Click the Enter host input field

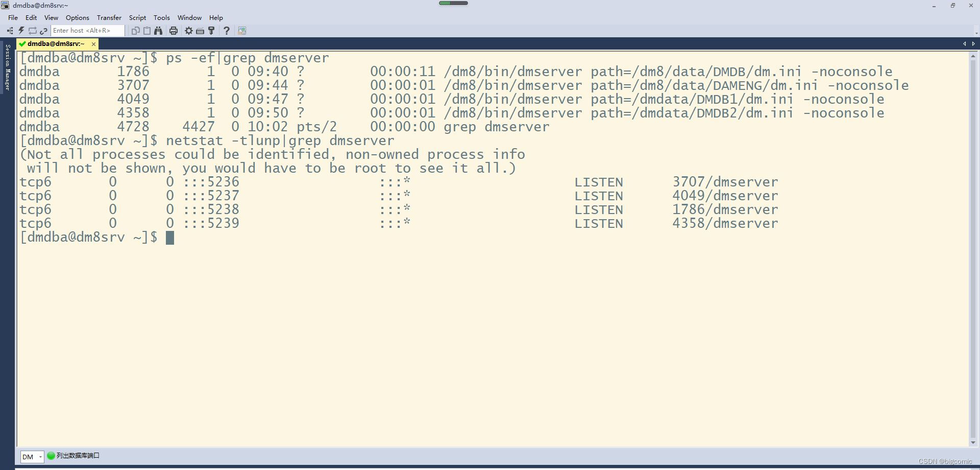88,31
